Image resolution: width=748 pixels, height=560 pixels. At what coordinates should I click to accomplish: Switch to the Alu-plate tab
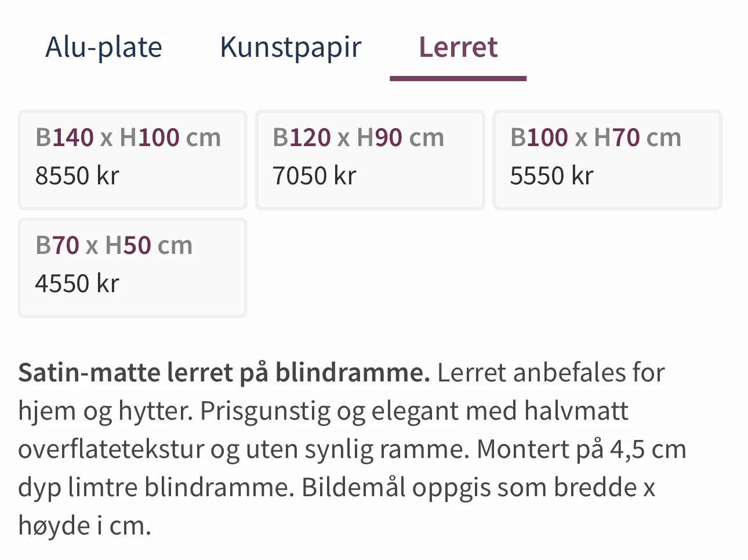pyautogui.click(x=104, y=48)
